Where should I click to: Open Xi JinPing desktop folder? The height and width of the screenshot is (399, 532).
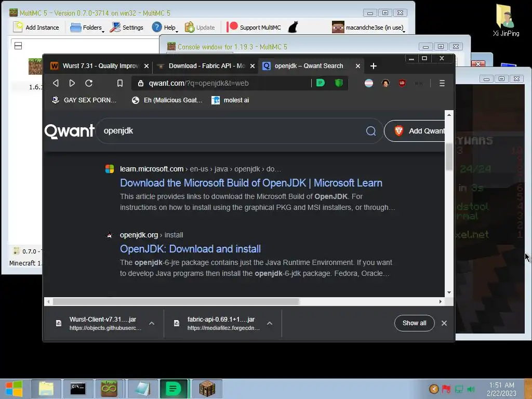tap(506, 20)
